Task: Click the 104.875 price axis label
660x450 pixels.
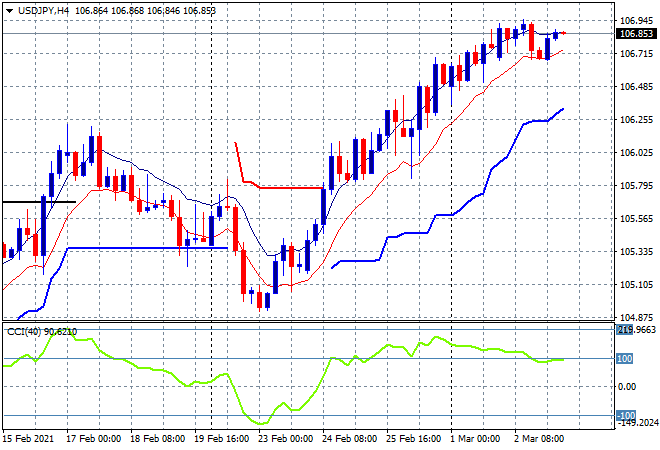Action: [636, 317]
